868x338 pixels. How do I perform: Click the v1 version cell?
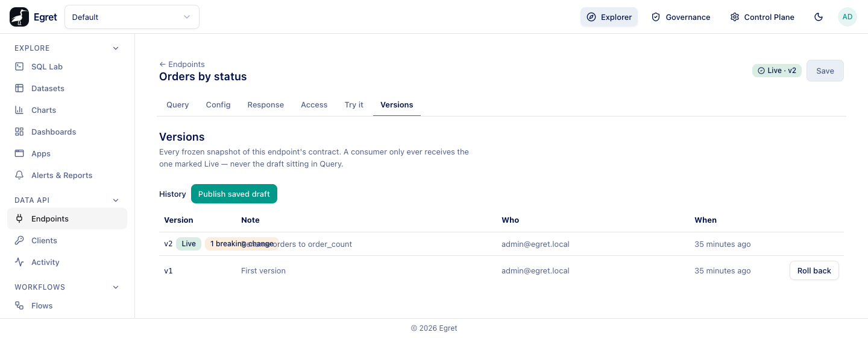pyautogui.click(x=169, y=270)
